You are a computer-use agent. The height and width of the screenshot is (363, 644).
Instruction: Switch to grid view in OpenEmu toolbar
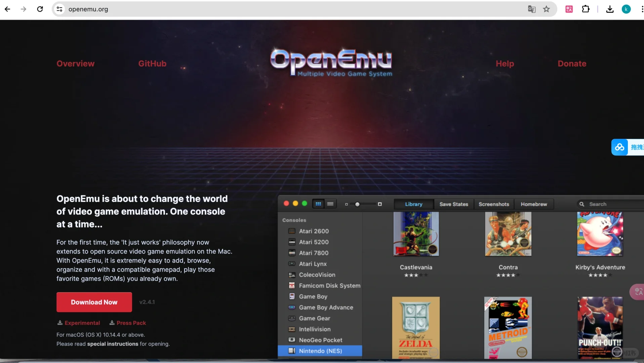pyautogui.click(x=318, y=204)
